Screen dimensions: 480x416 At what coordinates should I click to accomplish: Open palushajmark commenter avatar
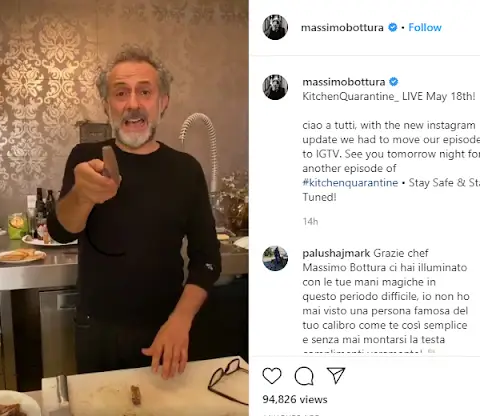pos(275,258)
